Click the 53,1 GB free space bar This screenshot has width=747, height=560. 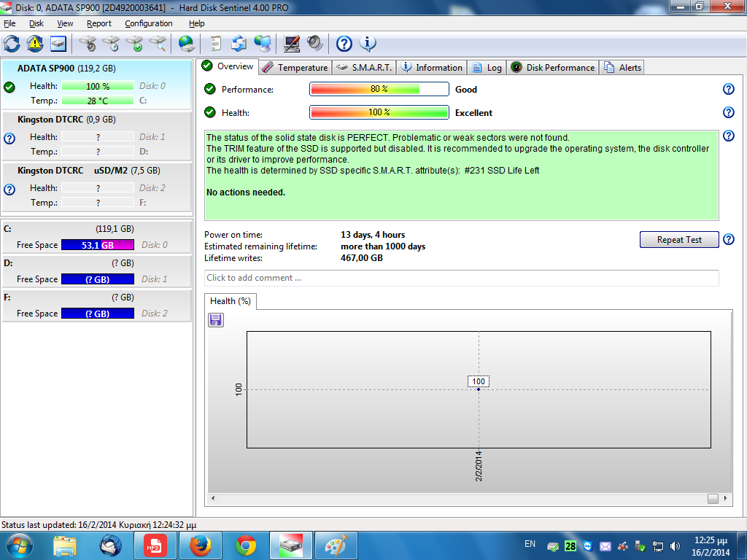98,245
